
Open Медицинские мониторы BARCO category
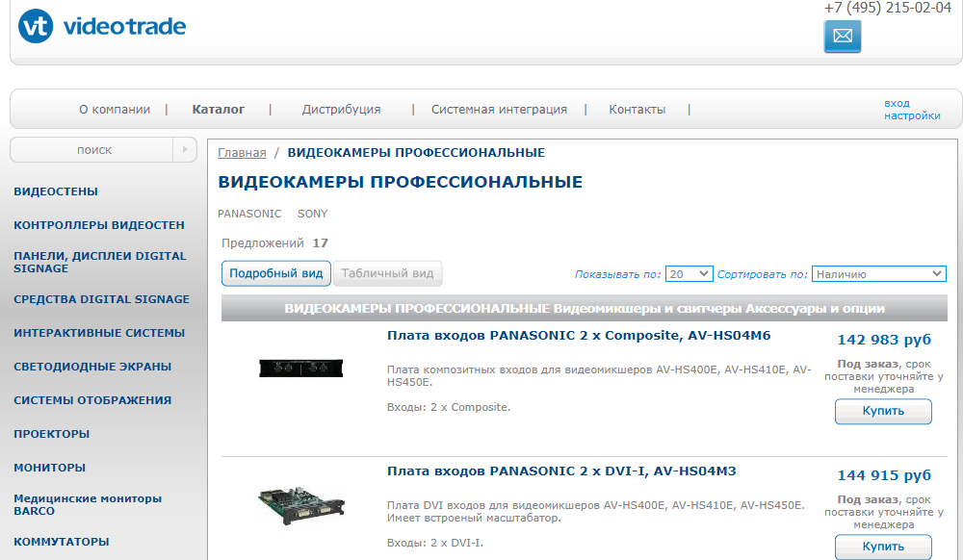[x=88, y=505]
